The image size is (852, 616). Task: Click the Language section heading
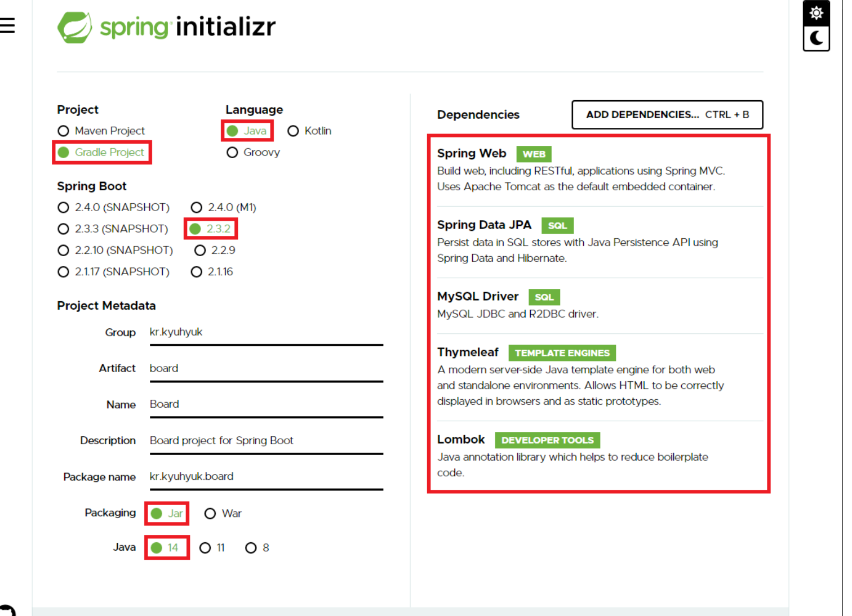click(x=254, y=110)
